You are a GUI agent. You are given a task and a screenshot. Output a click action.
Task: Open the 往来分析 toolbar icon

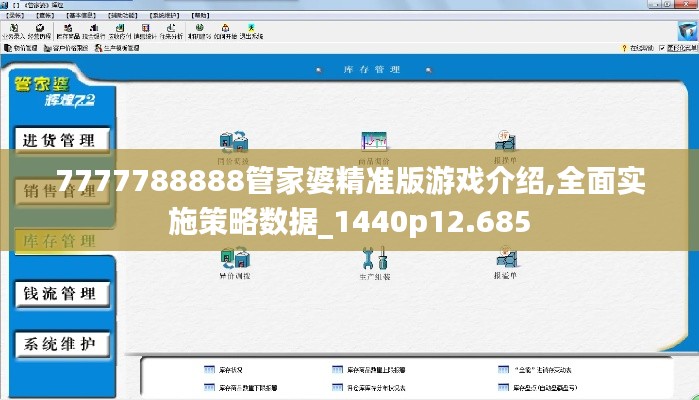[171, 31]
